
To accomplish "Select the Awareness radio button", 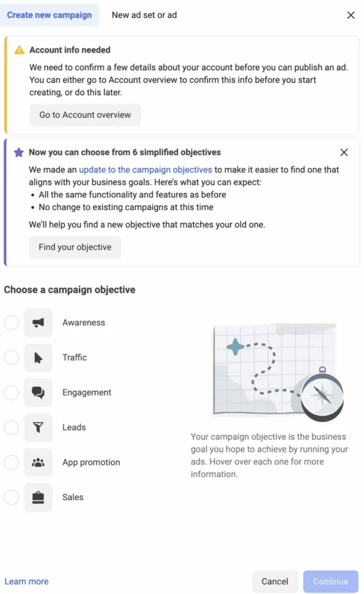I will [11, 323].
